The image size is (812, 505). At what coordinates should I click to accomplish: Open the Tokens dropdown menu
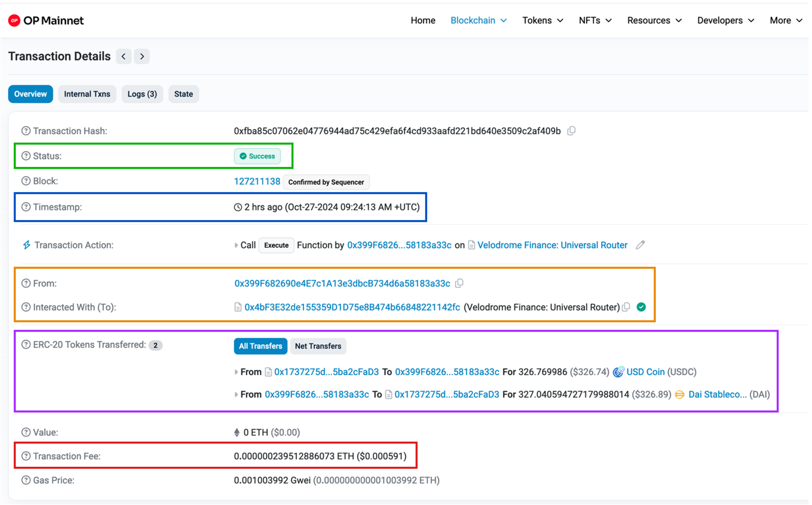click(x=543, y=20)
